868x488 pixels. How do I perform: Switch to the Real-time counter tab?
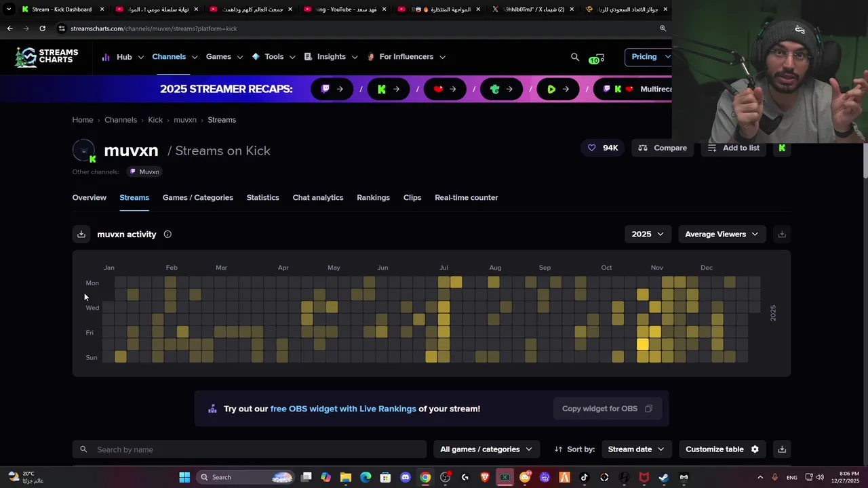(467, 197)
